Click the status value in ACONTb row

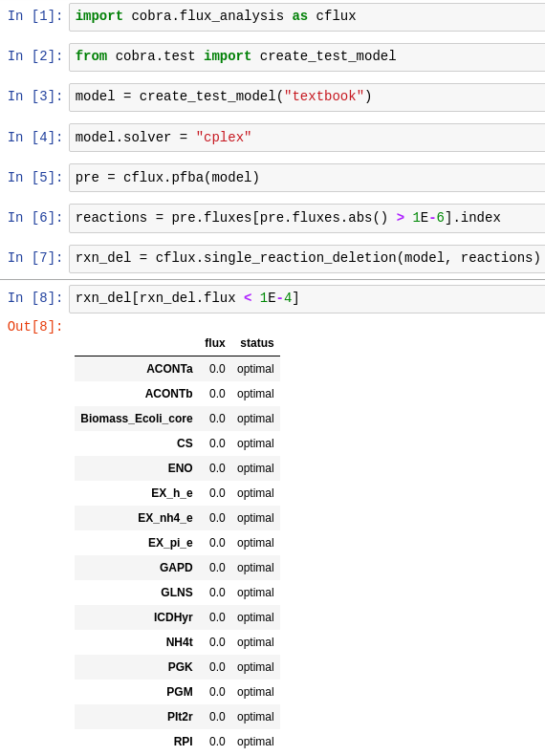(x=255, y=394)
